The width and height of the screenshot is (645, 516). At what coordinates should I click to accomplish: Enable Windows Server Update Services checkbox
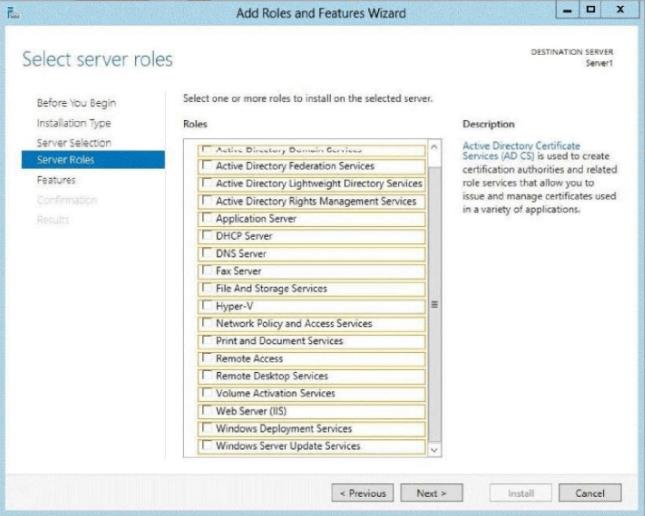(208, 445)
